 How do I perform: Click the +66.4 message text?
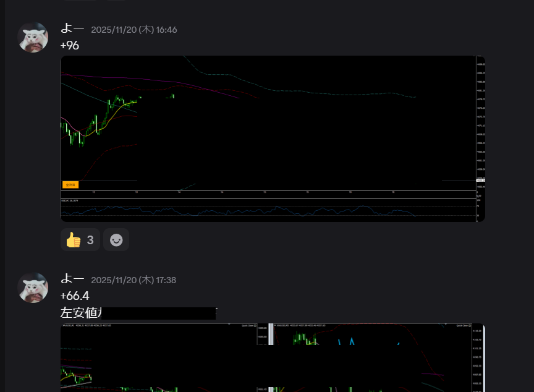click(x=75, y=296)
